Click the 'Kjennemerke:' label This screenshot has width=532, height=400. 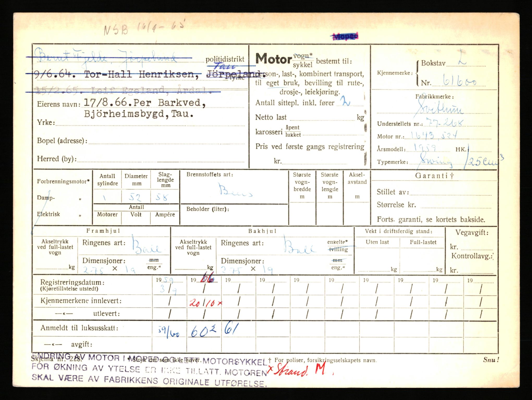tap(395, 73)
